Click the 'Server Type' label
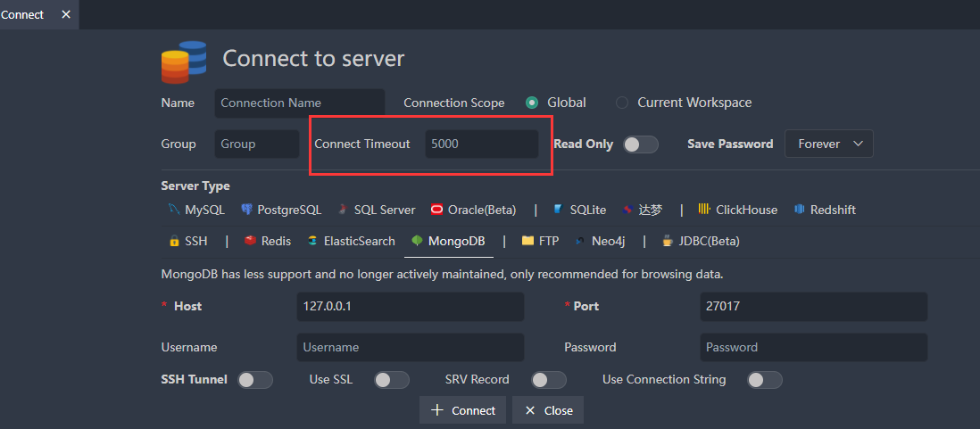 click(195, 186)
